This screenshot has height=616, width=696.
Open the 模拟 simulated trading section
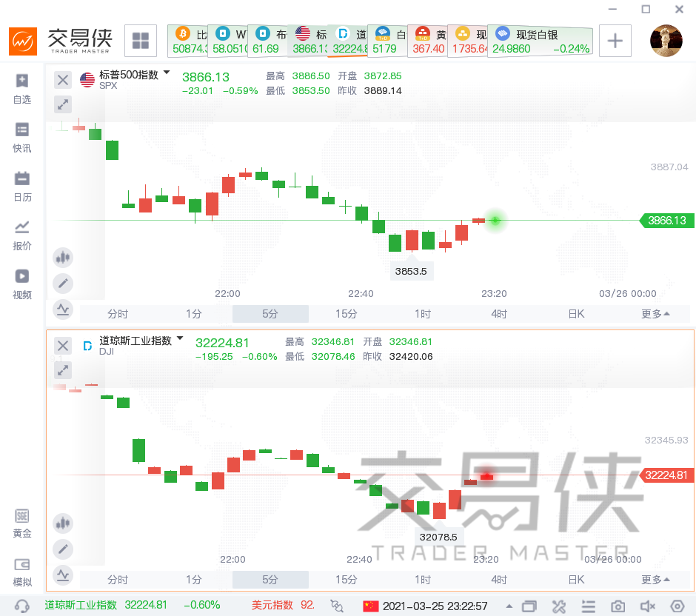click(x=21, y=572)
